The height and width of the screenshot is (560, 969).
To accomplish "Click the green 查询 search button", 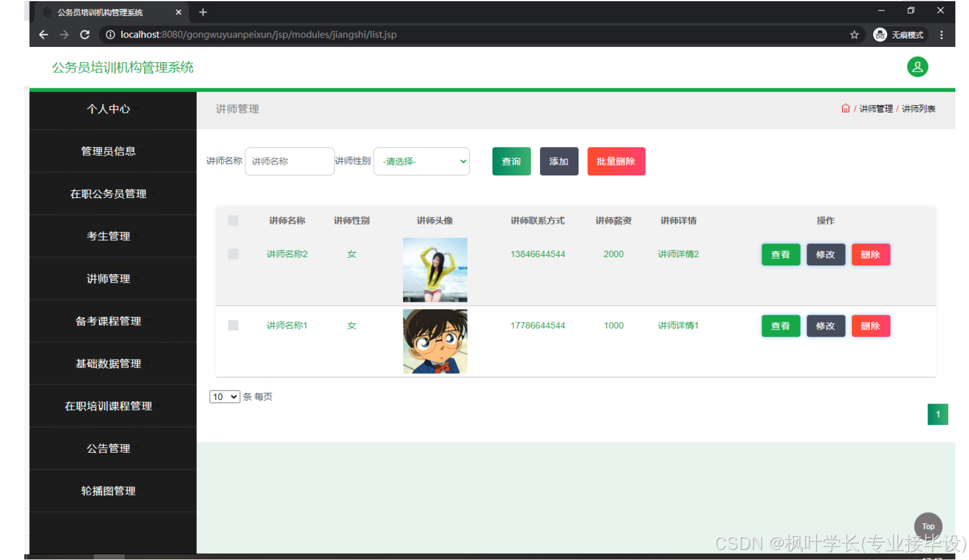I will [511, 161].
